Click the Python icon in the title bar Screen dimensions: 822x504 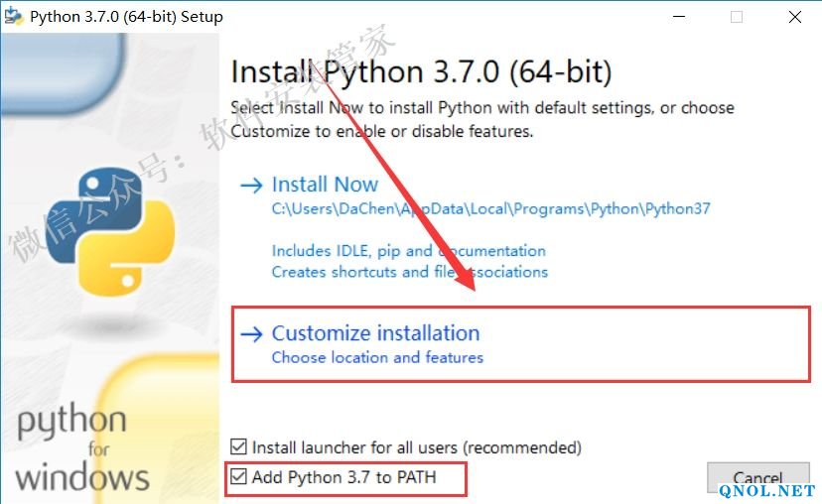[x=14, y=17]
